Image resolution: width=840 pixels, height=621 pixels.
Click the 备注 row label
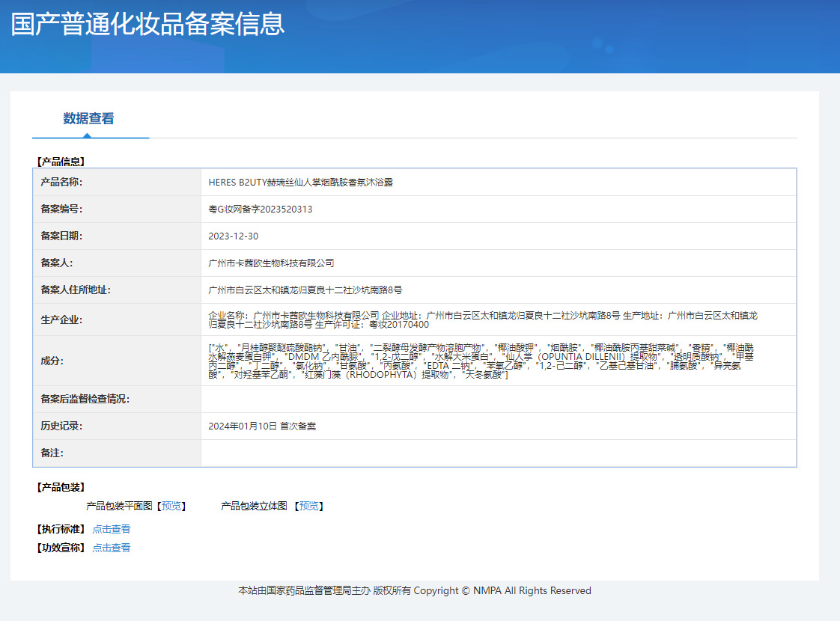coord(52,453)
